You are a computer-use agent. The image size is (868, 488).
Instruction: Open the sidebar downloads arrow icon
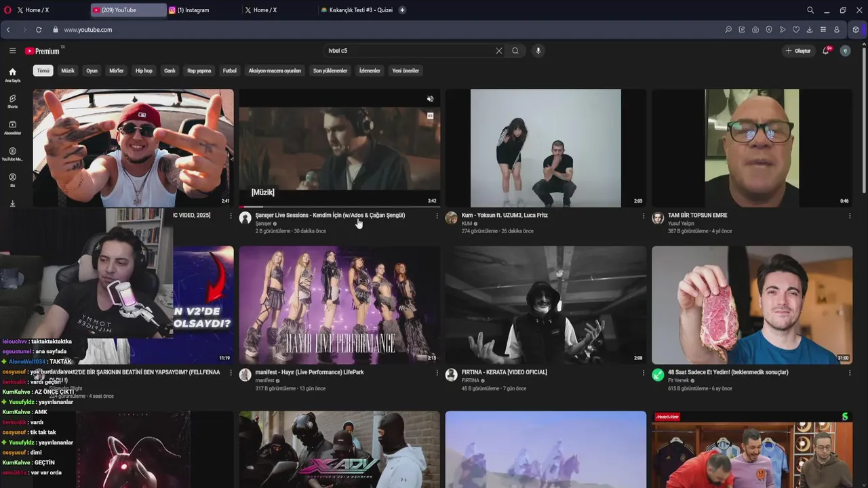(12, 203)
